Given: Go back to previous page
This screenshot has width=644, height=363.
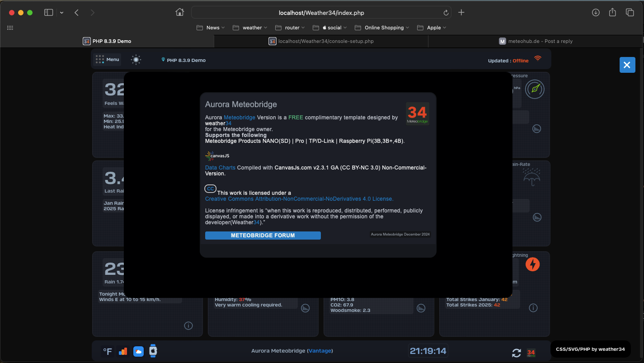Looking at the screenshot, I should coord(76,13).
